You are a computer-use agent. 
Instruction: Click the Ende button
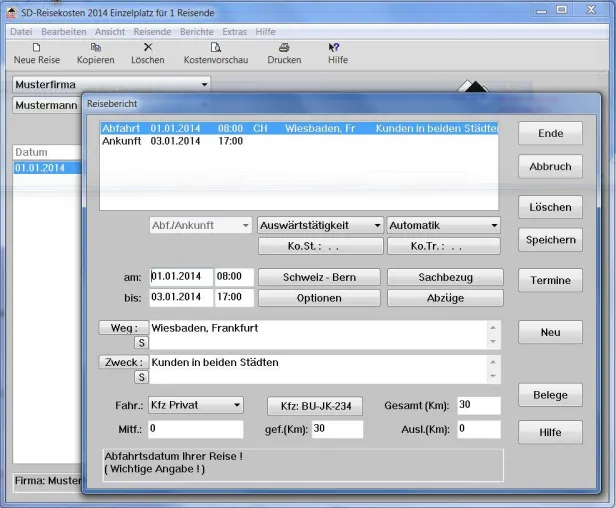point(550,133)
